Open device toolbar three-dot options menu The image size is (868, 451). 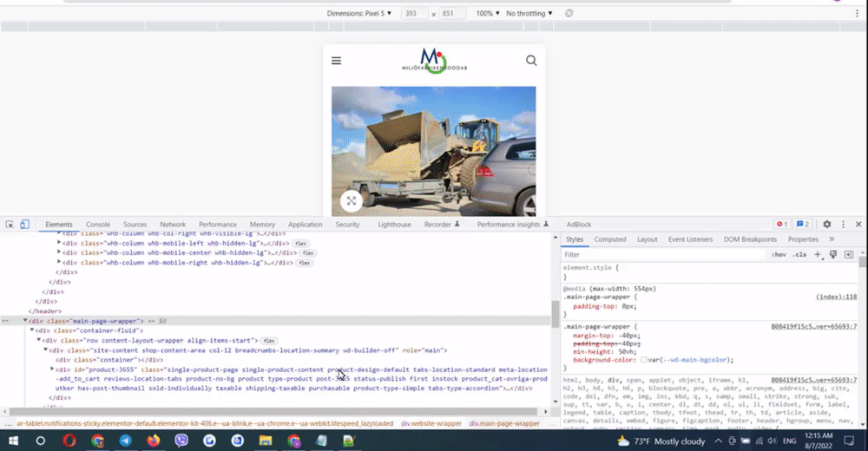tap(857, 13)
